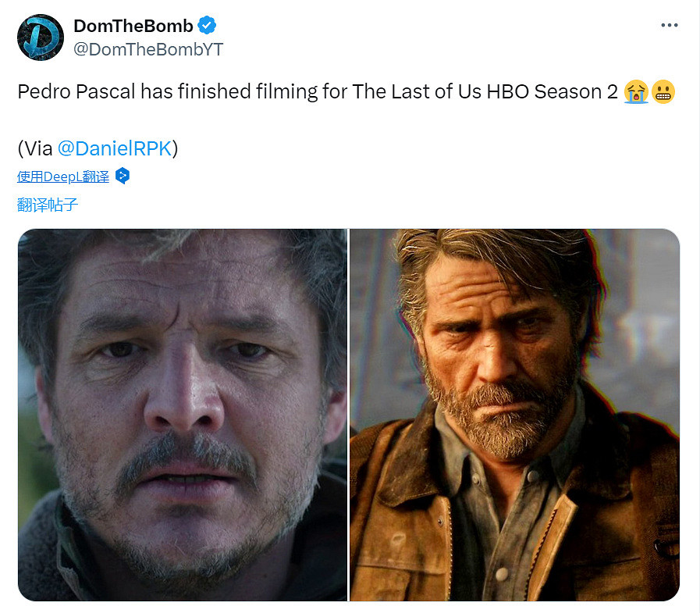This screenshot has width=700, height=613.
Task: Click the word "HBO" in the tweet
Action: 508,92
